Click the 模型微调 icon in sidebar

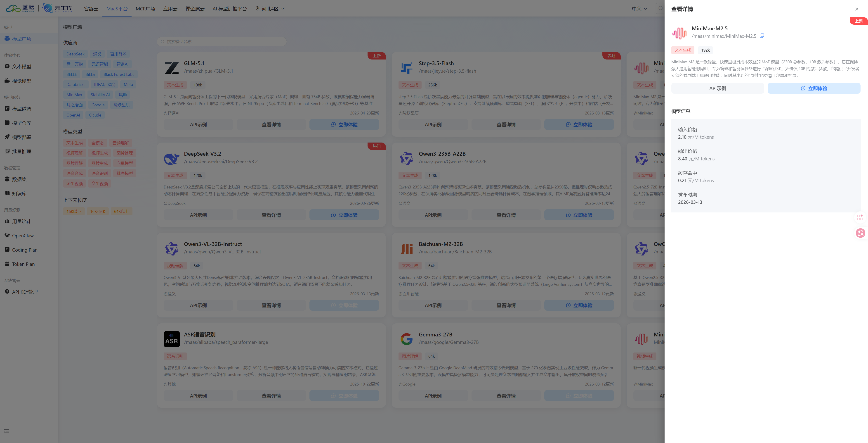(7, 108)
